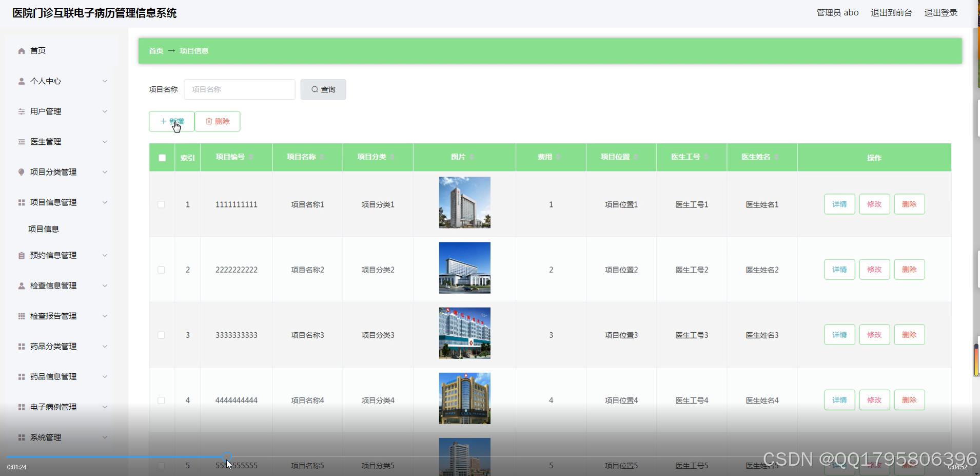The width and height of the screenshot is (980, 476).
Task: Expand the 项目分类管理 chevron
Action: (x=105, y=172)
